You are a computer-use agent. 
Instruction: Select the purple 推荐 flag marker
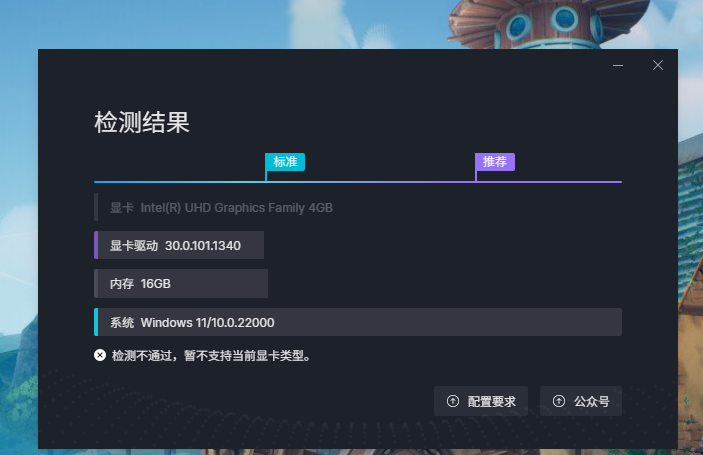point(495,162)
